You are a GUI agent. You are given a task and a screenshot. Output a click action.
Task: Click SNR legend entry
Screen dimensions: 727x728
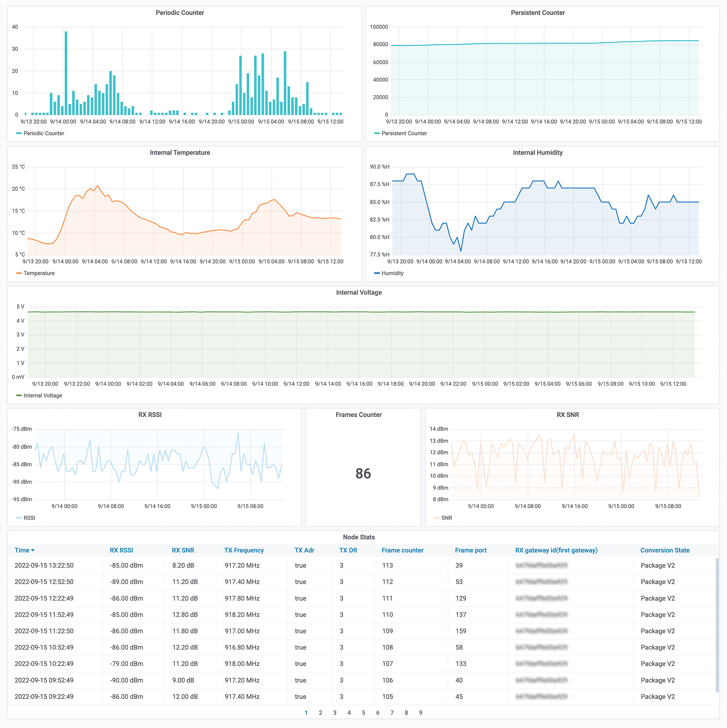click(x=446, y=518)
